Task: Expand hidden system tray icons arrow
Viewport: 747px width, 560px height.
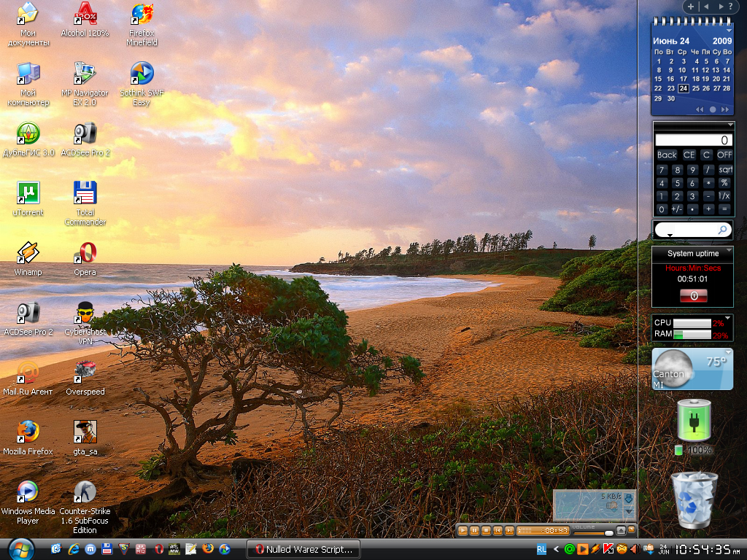Action: [x=556, y=549]
